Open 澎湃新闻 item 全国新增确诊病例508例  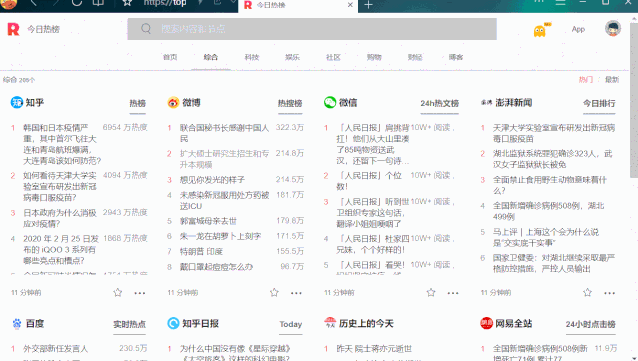point(548,211)
